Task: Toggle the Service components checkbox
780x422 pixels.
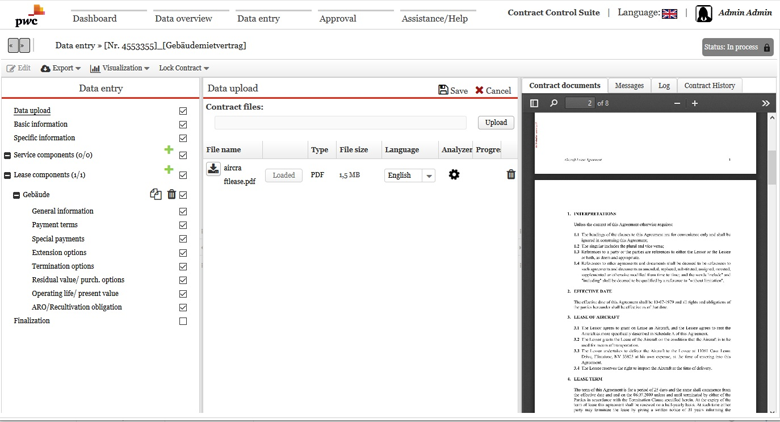Action: [183, 155]
